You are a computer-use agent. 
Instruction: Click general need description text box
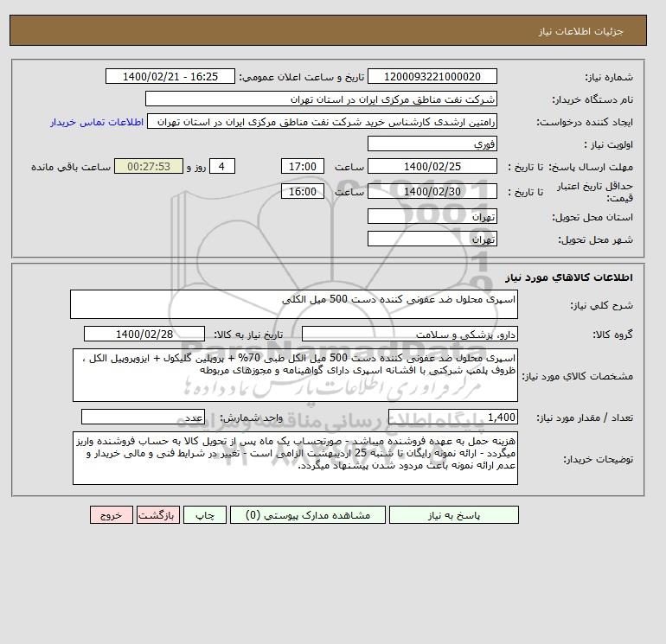294,304
